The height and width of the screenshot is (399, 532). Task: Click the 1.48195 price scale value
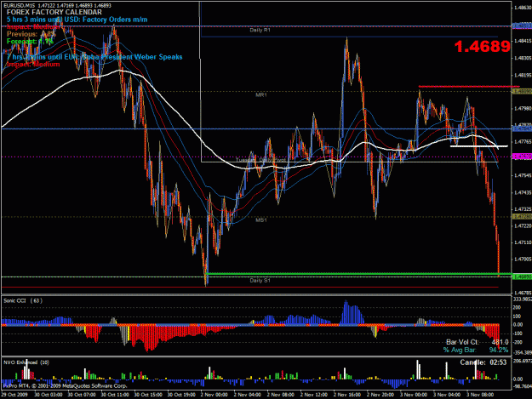(523, 75)
